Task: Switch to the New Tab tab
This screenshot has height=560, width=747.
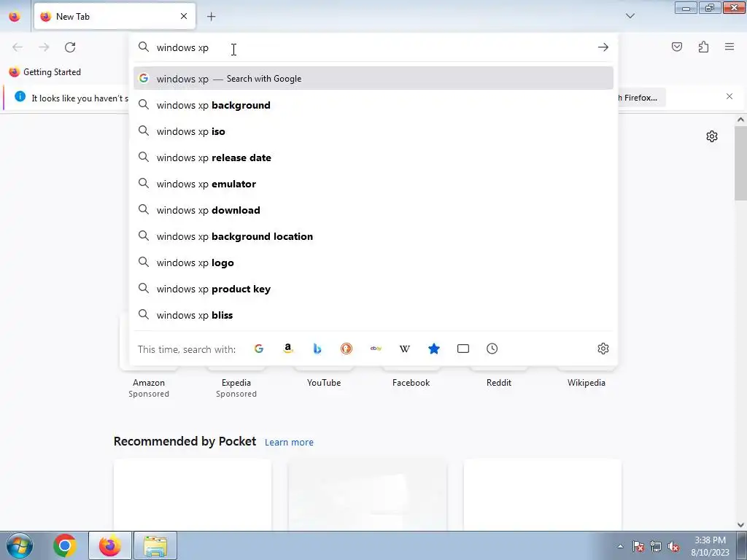Action: coord(115,17)
